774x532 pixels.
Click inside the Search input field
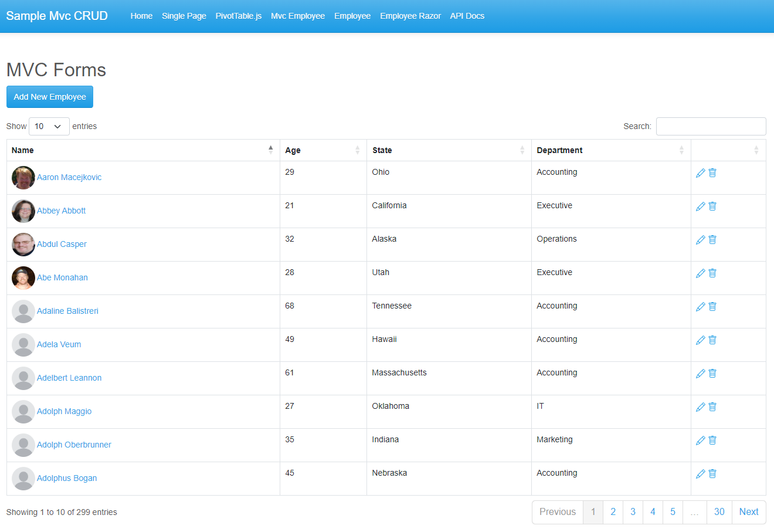[x=711, y=126]
